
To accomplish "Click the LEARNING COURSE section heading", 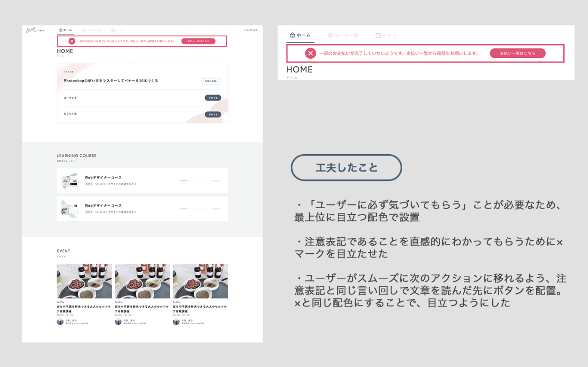I will coord(77,156).
